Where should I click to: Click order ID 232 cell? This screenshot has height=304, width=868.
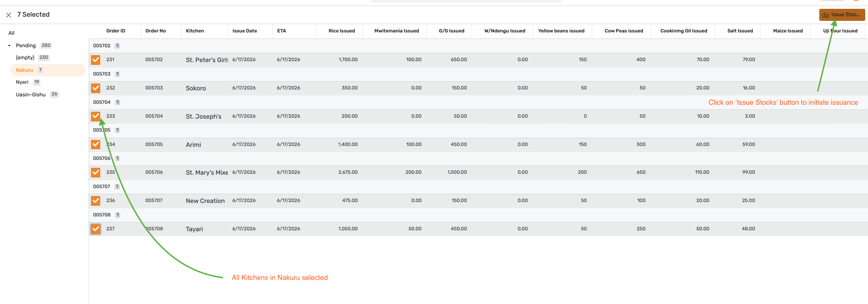tap(110, 88)
